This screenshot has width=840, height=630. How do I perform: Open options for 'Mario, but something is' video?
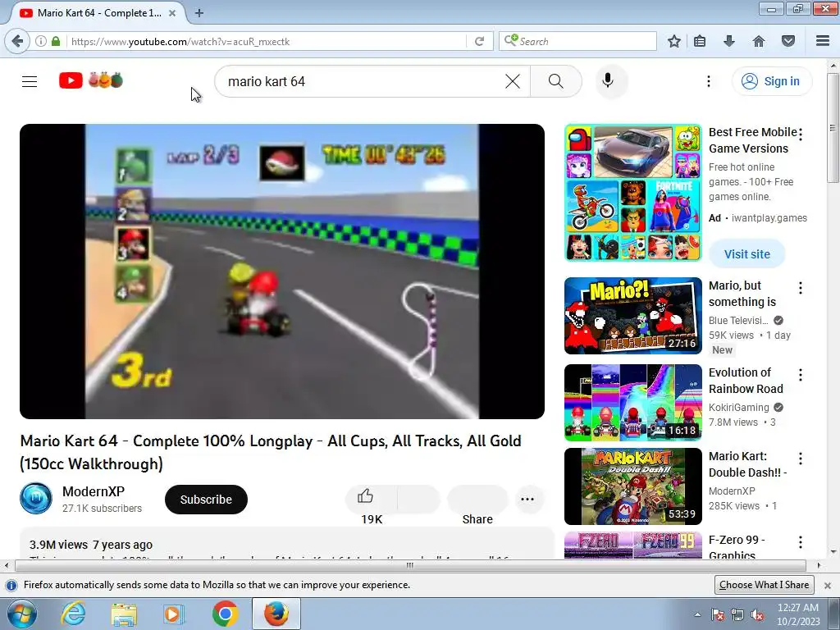[x=801, y=288]
